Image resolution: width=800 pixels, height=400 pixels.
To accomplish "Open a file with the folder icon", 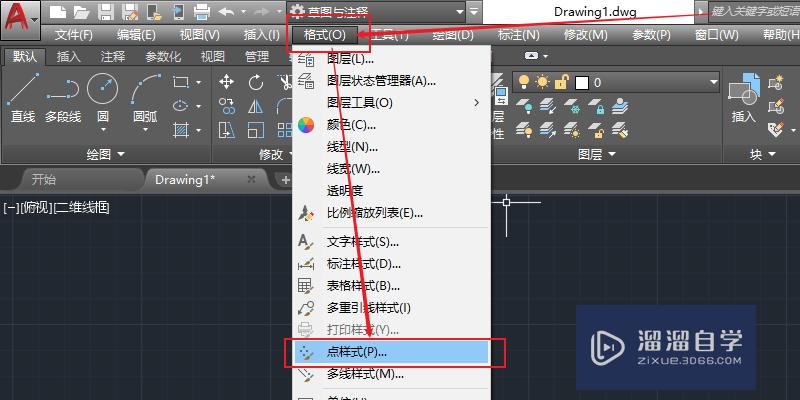I will 82,11.
